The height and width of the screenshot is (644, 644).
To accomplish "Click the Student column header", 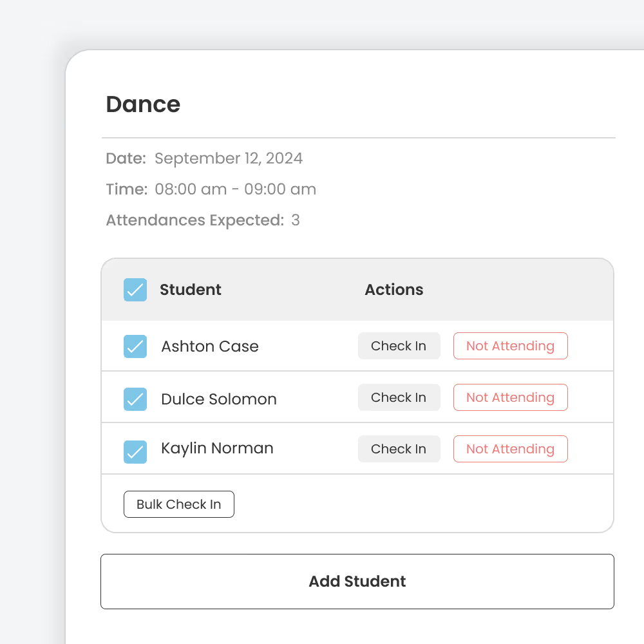I will point(190,290).
